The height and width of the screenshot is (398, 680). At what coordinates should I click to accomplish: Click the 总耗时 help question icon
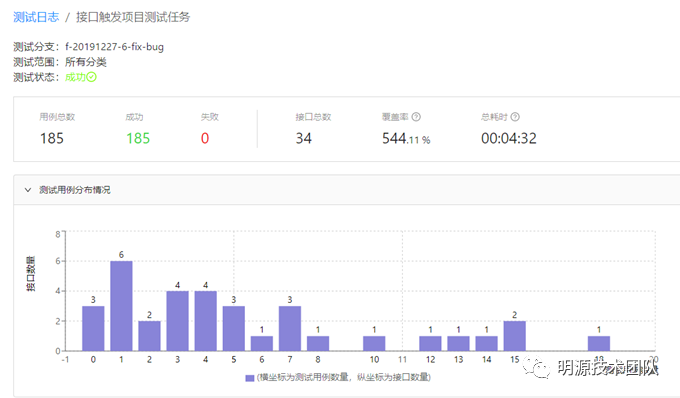click(515, 117)
